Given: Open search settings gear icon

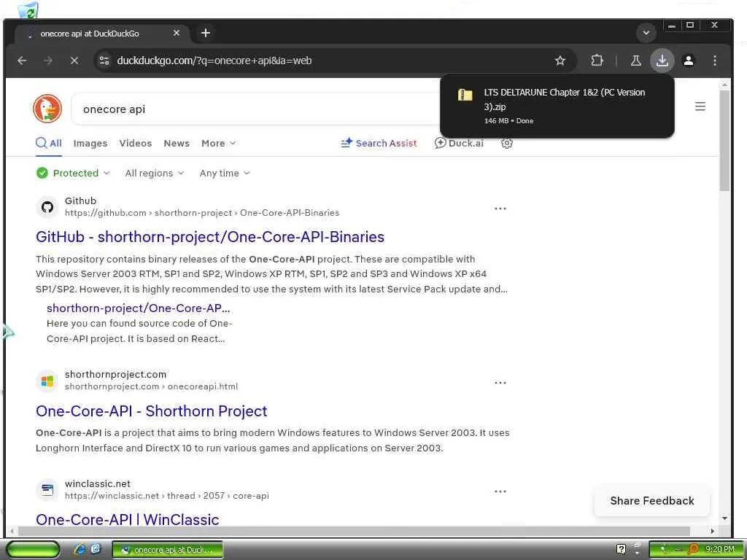Looking at the screenshot, I should click(507, 144).
